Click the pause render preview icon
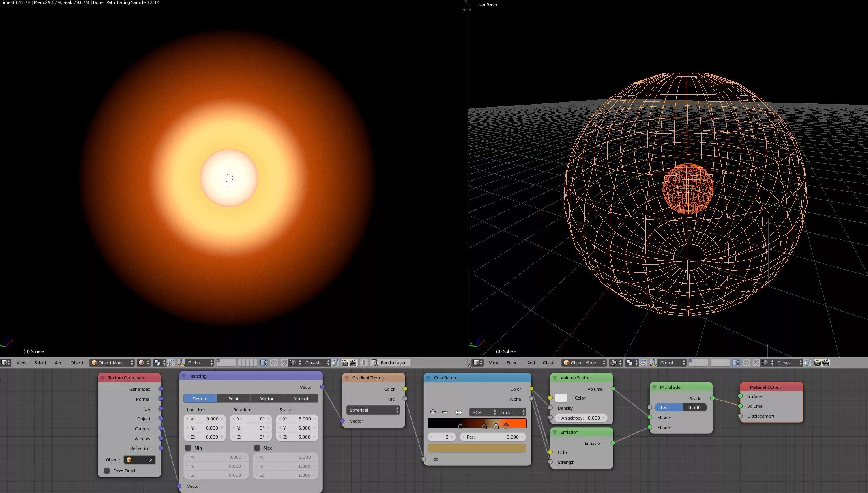Image resolution: width=868 pixels, height=493 pixels. click(364, 363)
